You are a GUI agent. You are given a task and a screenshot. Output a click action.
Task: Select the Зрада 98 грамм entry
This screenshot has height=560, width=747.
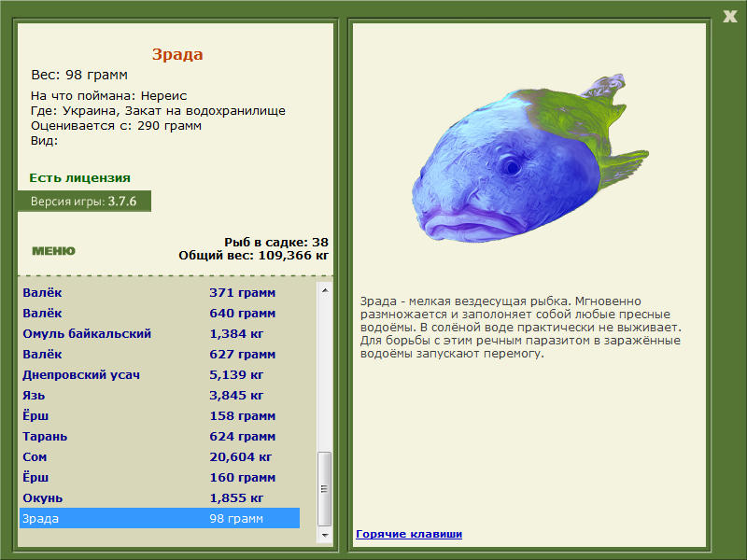click(x=160, y=518)
